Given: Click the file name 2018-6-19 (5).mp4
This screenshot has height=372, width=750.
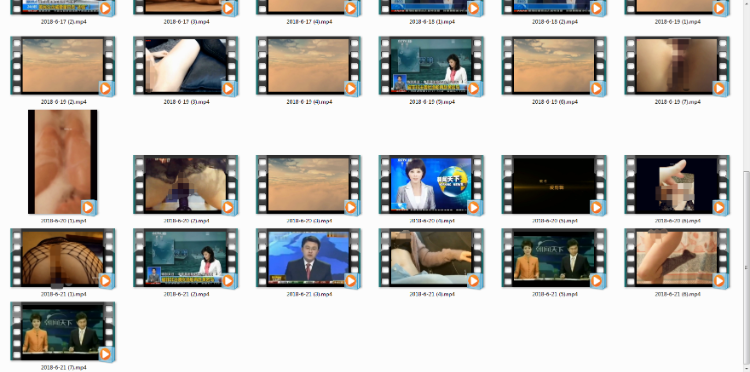Looking at the screenshot, I should tap(432, 102).
